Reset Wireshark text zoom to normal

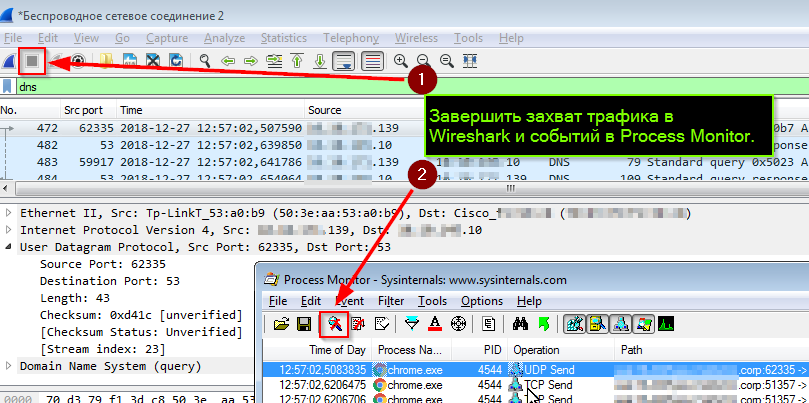coord(446,61)
